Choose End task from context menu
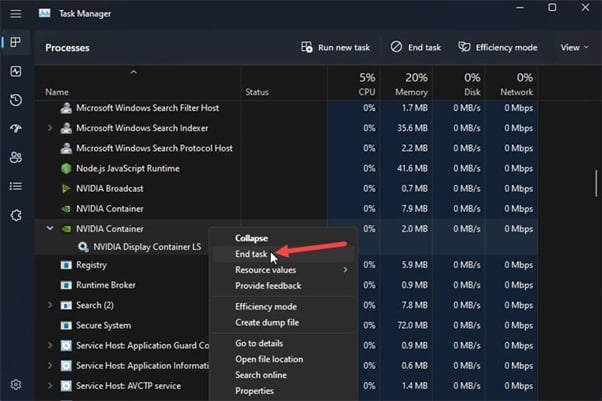The height and width of the screenshot is (401, 602). 251,254
